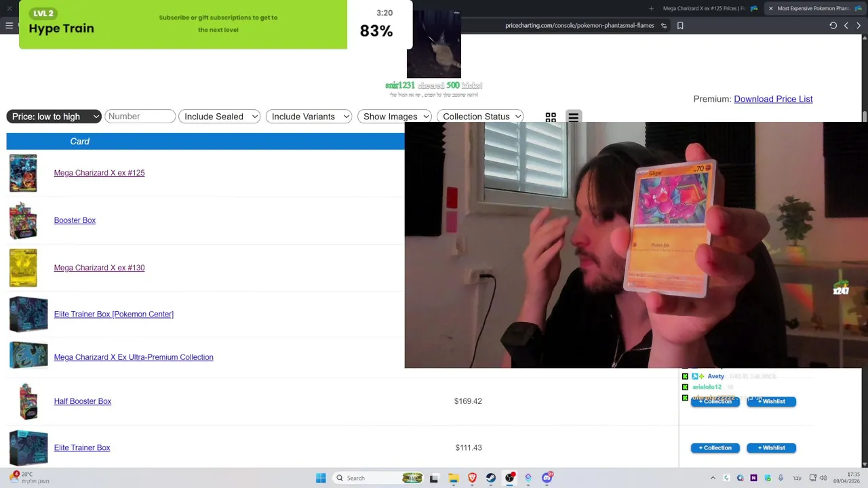The width and height of the screenshot is (868, 488).
Task: Open network status in system tray
Action: [812, 478]
